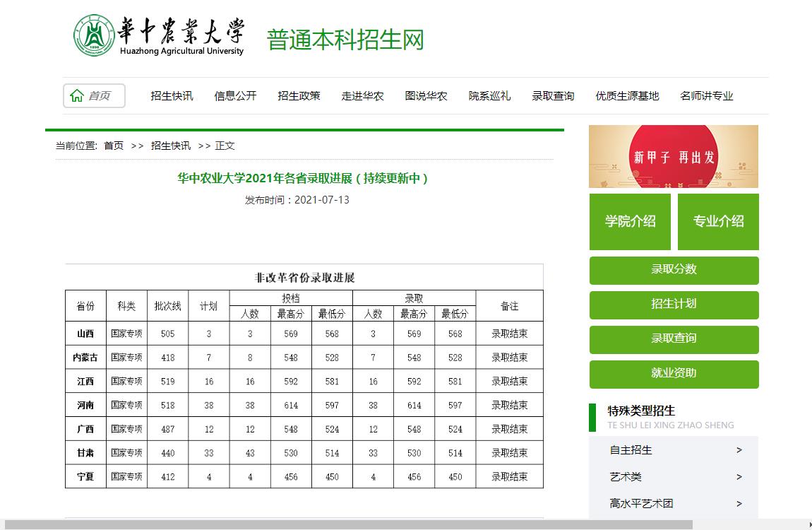Open the 自主招生 sidebar link
The height and width of the screenshot is (530, 812).
[631, 450]
